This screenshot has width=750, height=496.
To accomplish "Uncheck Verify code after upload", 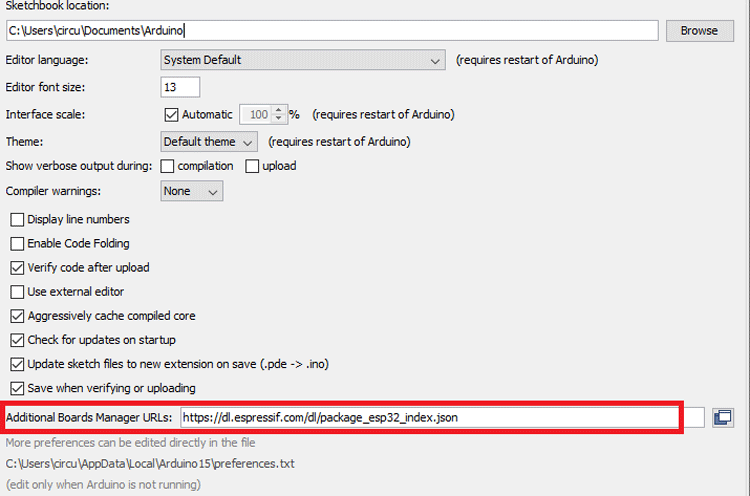I will (17, 267).
